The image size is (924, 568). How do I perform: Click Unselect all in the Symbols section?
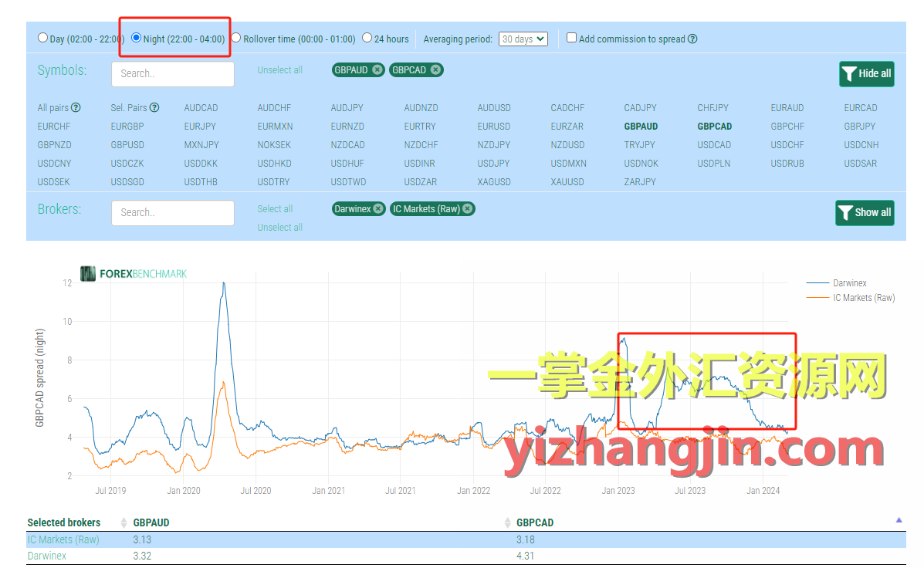click(280, 70)
